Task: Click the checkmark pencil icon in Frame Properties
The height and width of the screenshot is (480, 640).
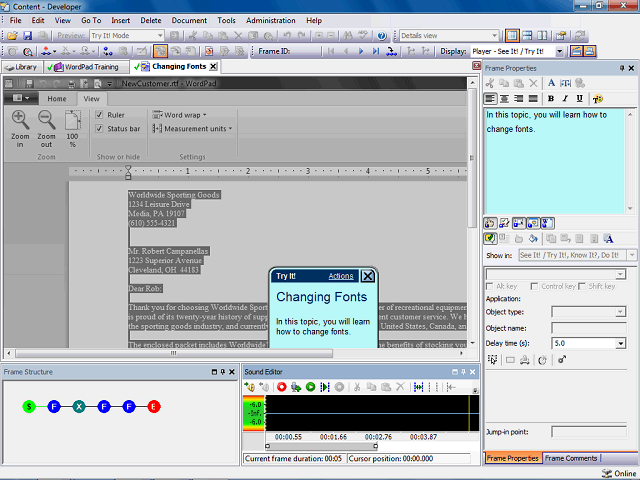Action: (504, 223)
